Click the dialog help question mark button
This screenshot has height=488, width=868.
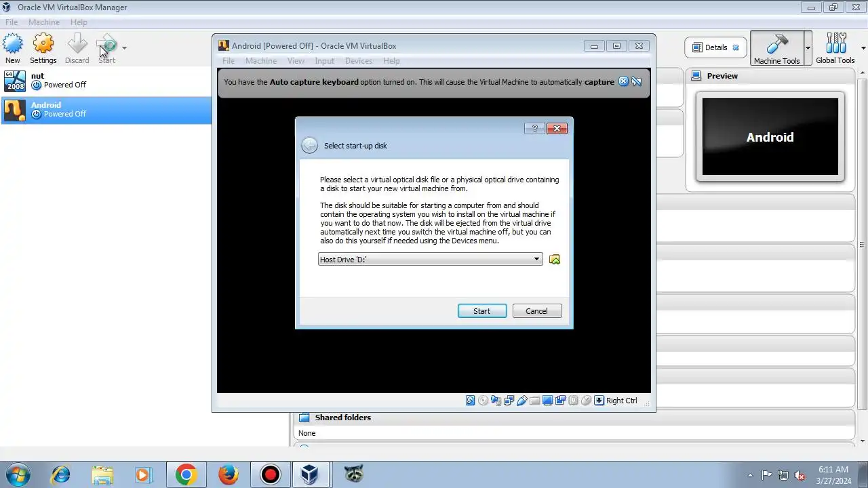point(534,129)
